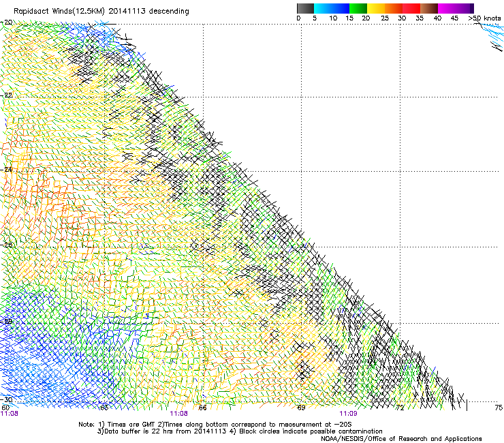
Task: Click the legend label '30' under color bar
Action: pos(402,18)
